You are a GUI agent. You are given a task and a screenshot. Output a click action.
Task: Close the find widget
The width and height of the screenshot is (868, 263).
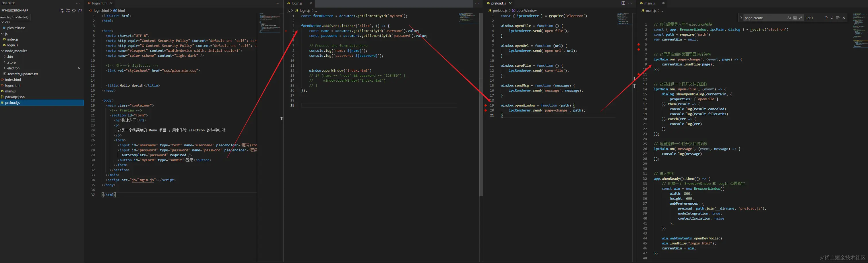point(844,18)
